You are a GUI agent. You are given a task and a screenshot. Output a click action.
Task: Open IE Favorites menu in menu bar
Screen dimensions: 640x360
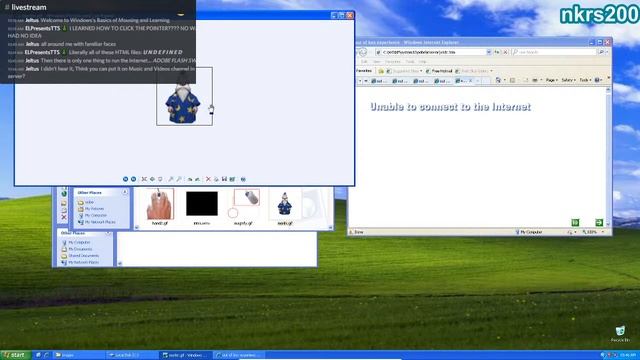(x=393, y=62)
